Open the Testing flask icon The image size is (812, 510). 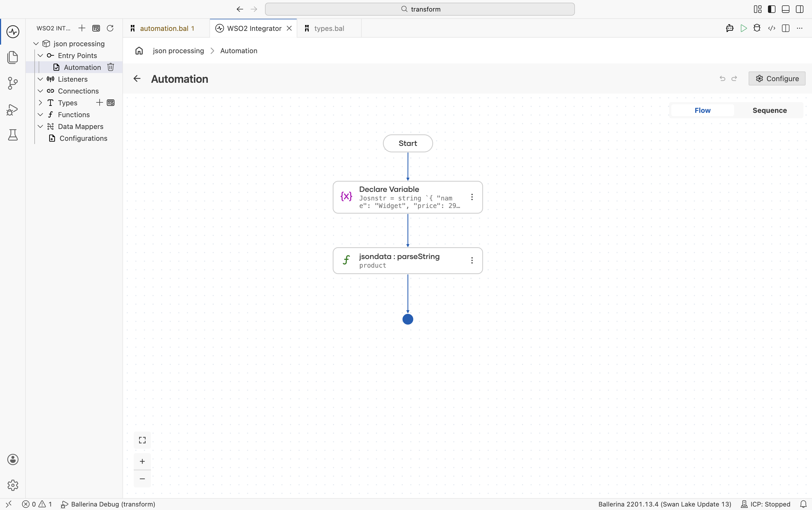point(13,135)
